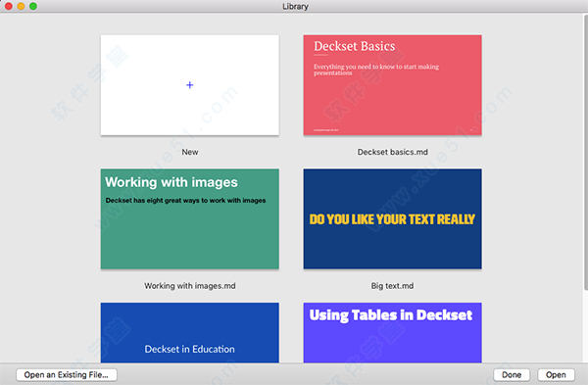Click the Working with images.md label
Viewport: 588px width, 385px height.
(190, 286)
